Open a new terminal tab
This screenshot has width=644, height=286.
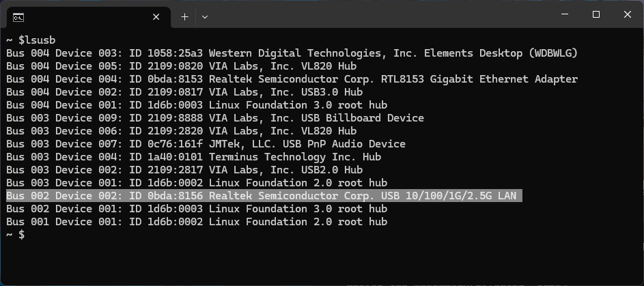[185, 17]
